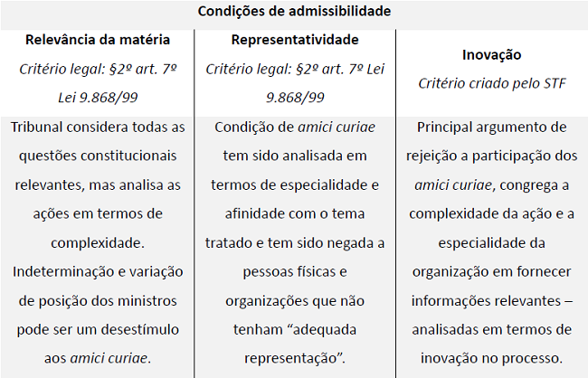Click "termos de especialidade e" in middle column
Viewport: 588px width, 378px height.
click(x=295, y=185)
